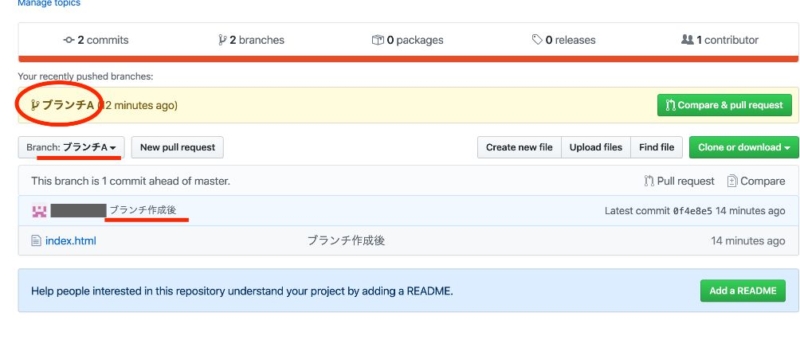Screen dimensions: 800x363
Task: Click the index.html file icon
Action: point(36,240)
